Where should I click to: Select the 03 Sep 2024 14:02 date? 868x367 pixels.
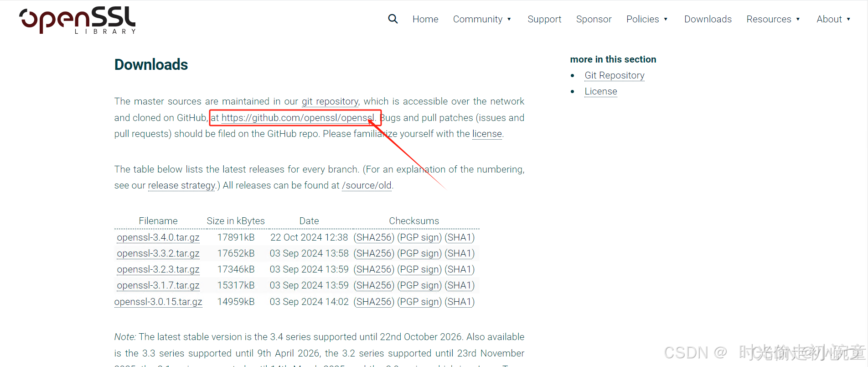pos(309,302)
